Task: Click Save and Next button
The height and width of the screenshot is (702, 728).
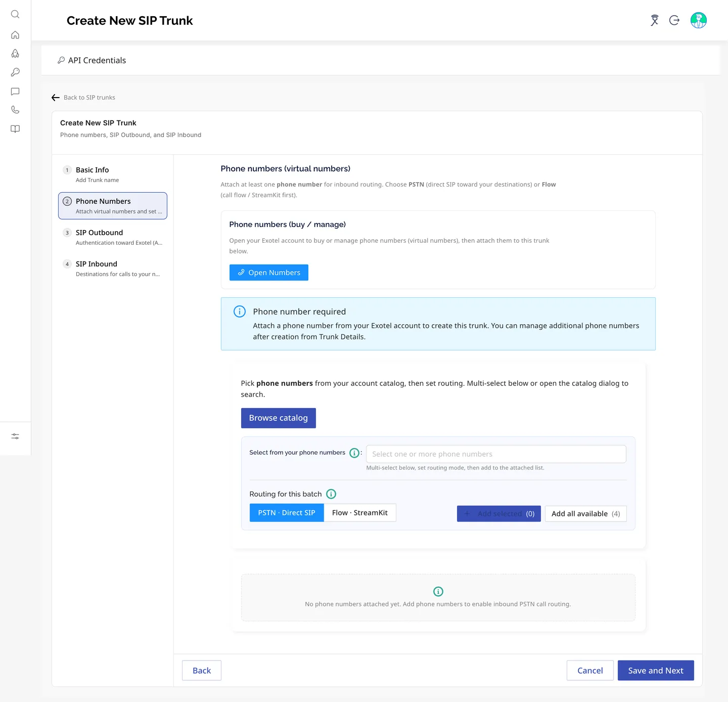Action: 656,671
